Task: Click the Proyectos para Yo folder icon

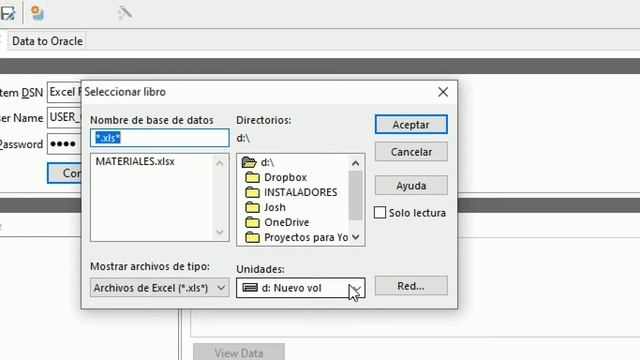Action: pyautogui.click(x=252, y=237)
